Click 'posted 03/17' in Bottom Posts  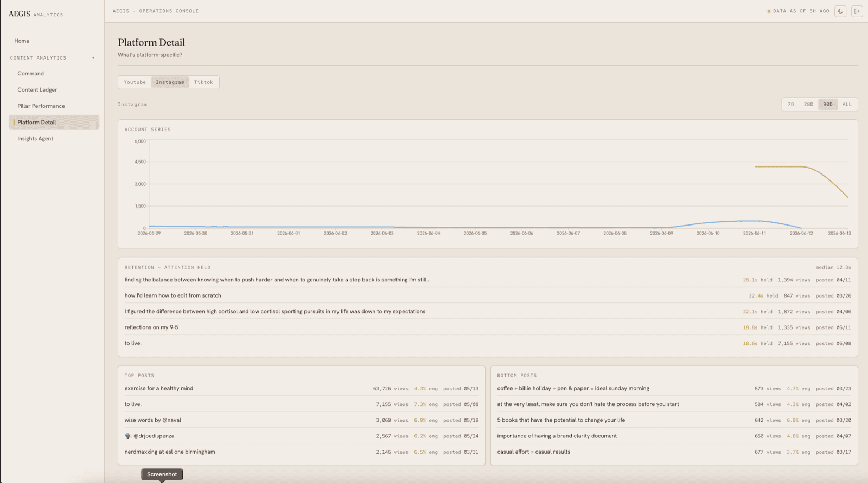[833, 452]
